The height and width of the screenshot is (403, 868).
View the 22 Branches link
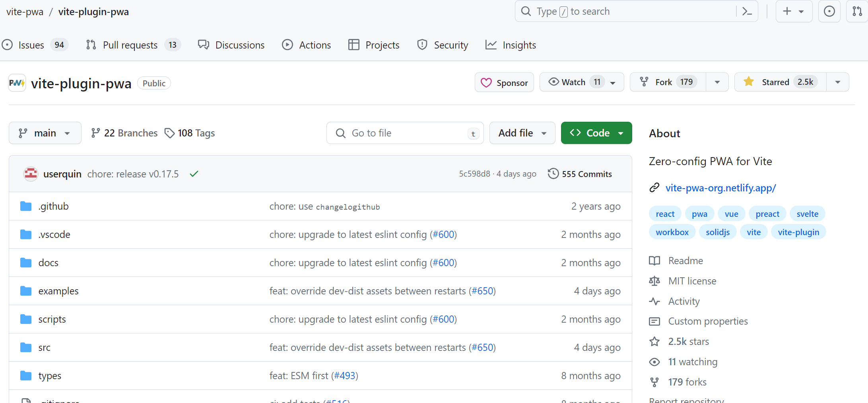(x=124, y=133)
